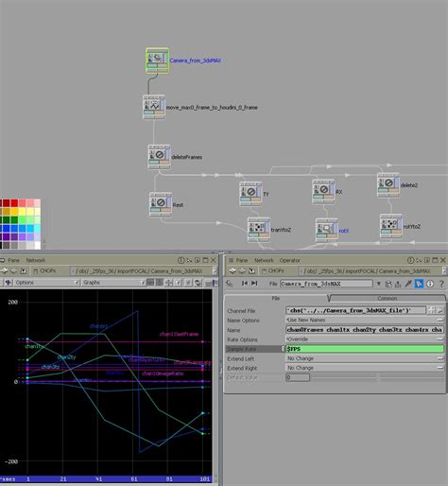Click the Default Value slider
This screenshot has width=448, height=486.
[x=377, y=377]
